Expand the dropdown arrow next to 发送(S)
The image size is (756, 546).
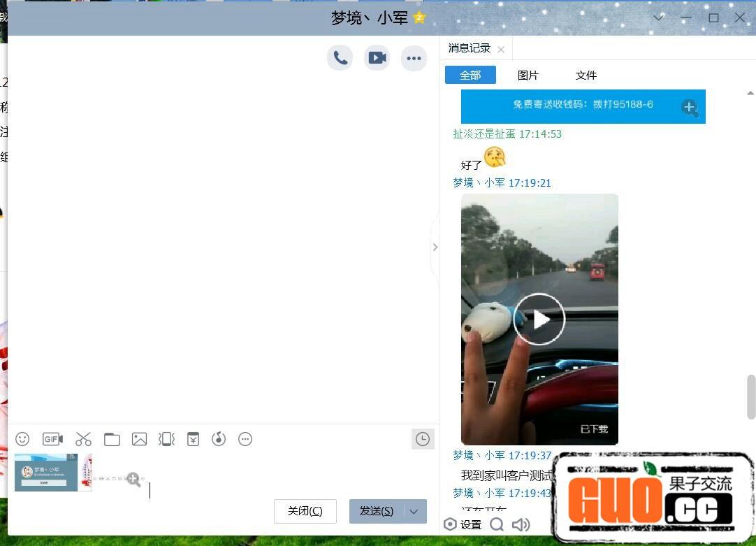click(x=414, y=511)
